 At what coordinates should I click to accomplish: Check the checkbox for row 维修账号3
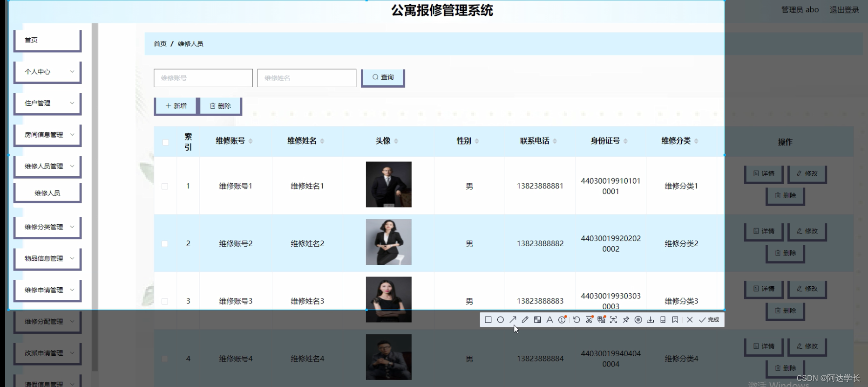click(x=165, y=301)
